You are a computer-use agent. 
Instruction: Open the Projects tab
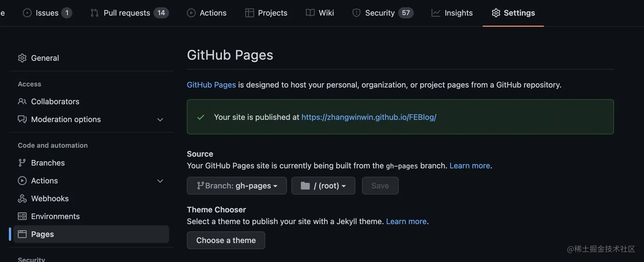tap(266, 13)
